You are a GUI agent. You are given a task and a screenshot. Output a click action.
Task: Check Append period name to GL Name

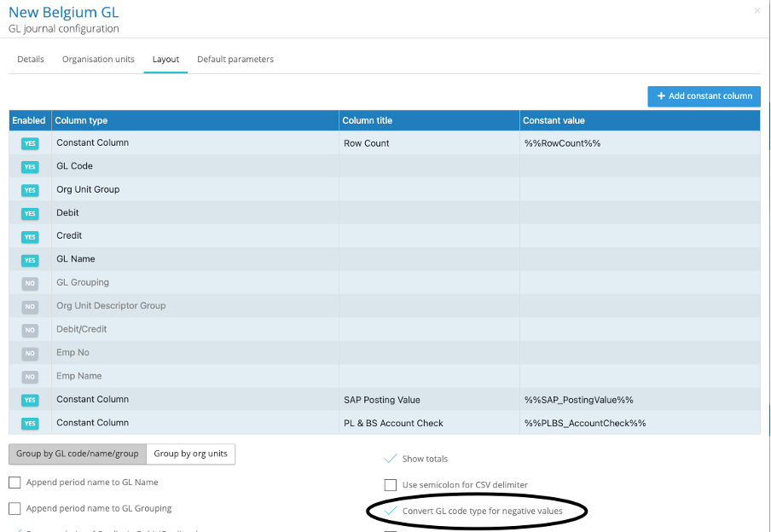click(x=14, y=483)
